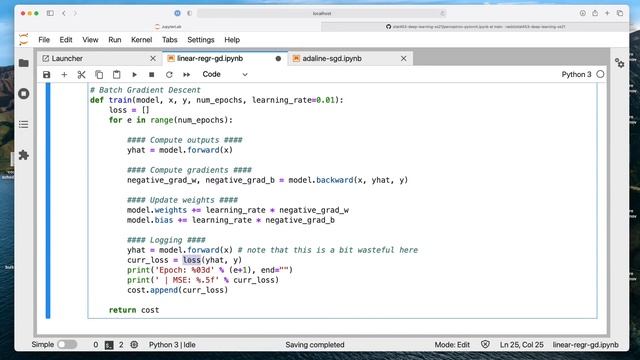Open cell type dropdown showing Code

coord(225,74)
